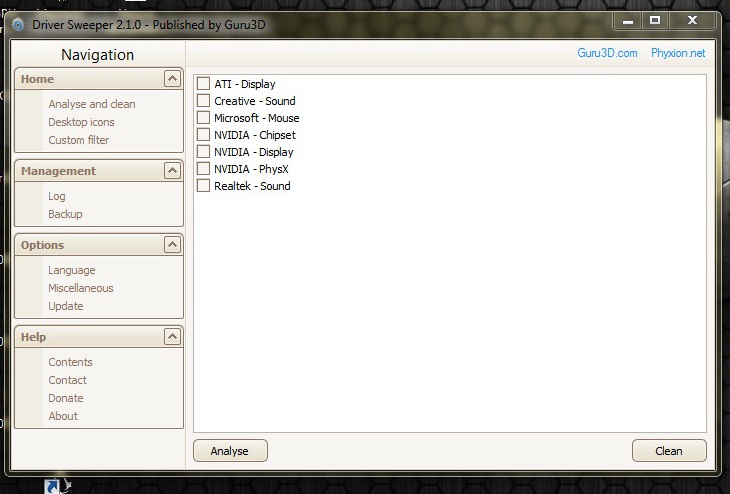This screenshot has height=494, width=730.
Task: Collapse the Options section arrow
Action: (x=172, y=245)
